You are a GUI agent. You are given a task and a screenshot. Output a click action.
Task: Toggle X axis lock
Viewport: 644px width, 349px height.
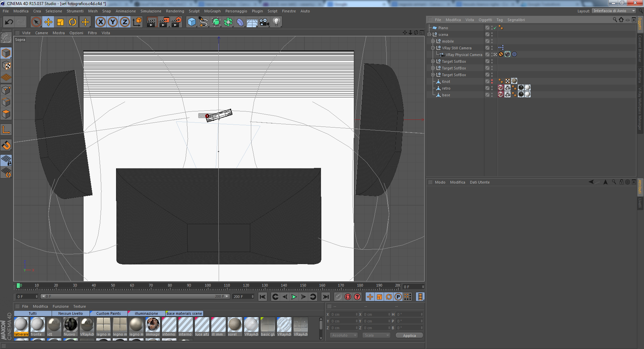pos(100,22)
